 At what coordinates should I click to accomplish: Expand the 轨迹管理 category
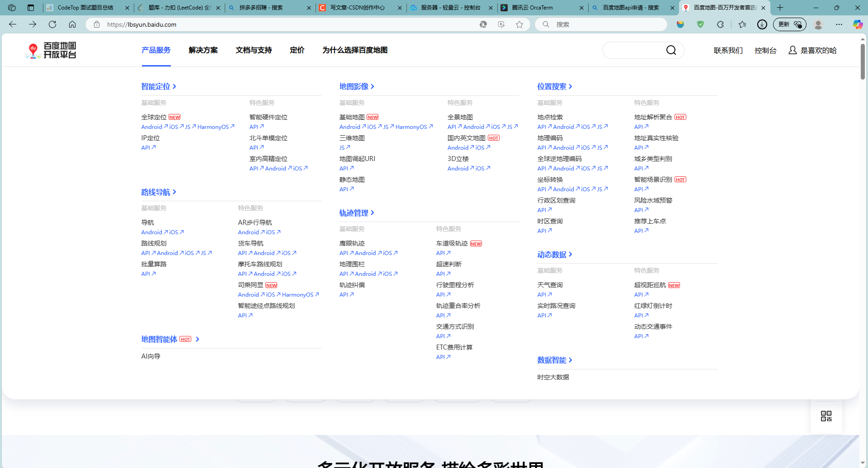pyautogui.click(x=357, y=213)
